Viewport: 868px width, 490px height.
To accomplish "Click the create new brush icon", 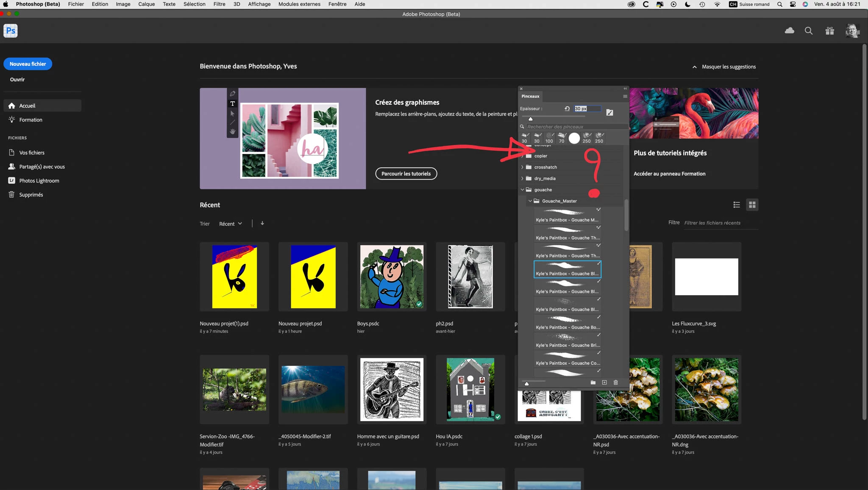I will [604, 382].
